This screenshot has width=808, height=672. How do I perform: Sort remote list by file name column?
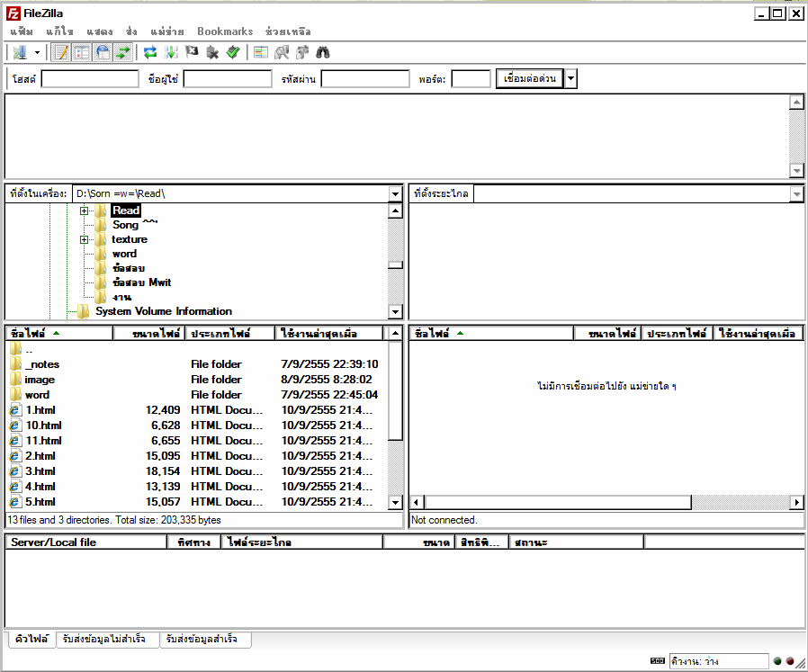491,334
